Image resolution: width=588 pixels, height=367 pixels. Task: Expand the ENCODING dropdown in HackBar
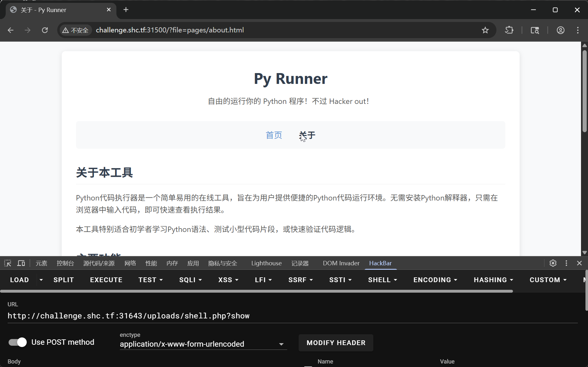(x=435, y=280)
